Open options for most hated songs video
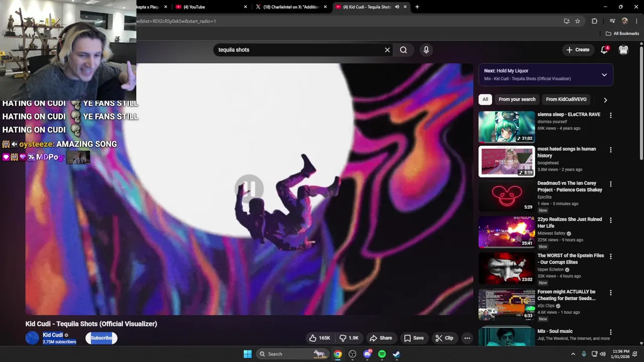The height and width of the screenshot is (362, 644). point(611,150)
